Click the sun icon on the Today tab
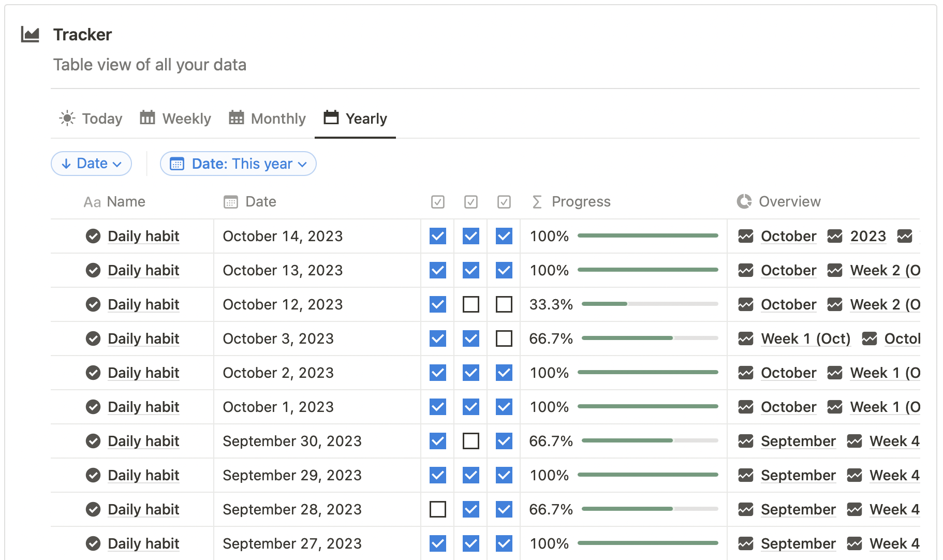This screenshot has width=943, height=560. pyautogui.click(x=67, y=119)
